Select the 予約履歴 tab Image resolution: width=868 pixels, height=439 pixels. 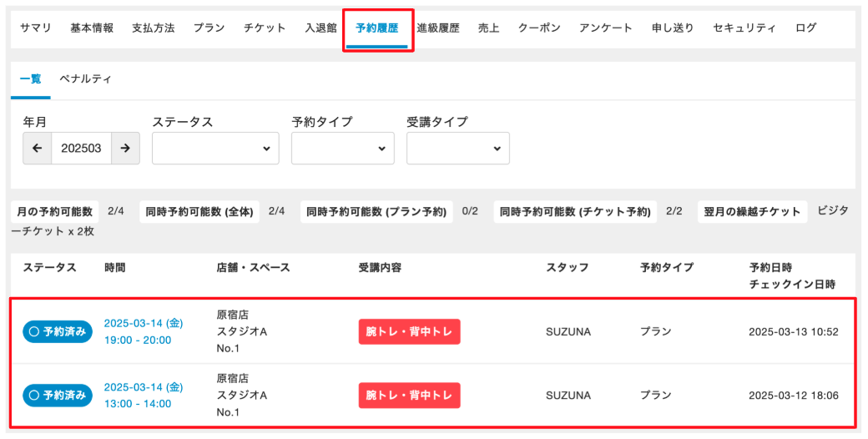(377, 28)
